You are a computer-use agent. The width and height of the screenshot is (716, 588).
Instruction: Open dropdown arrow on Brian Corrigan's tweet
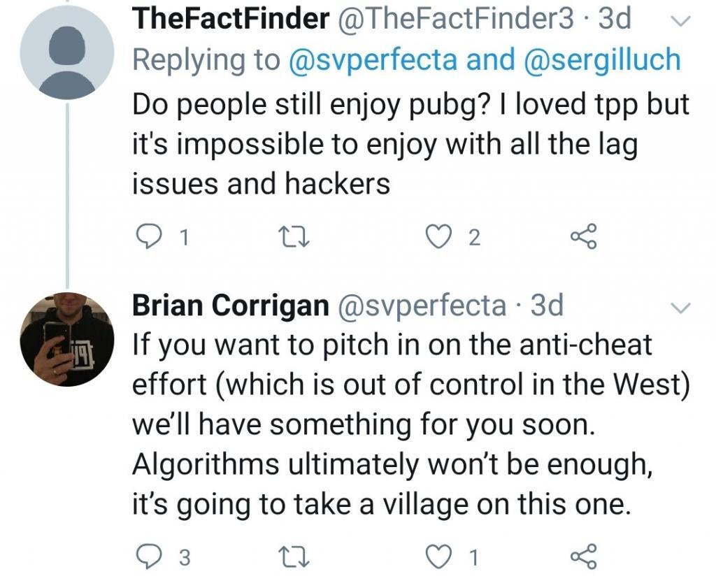point(679,308)
